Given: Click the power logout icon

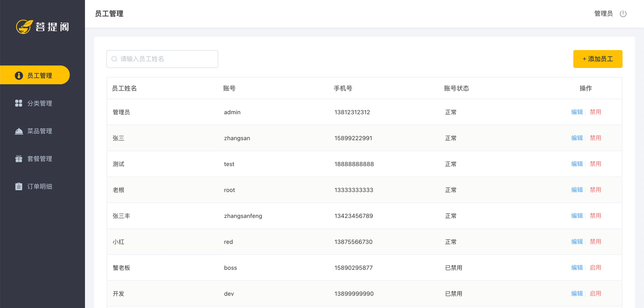Looking at the screenshot, I should tap(623, 13).
